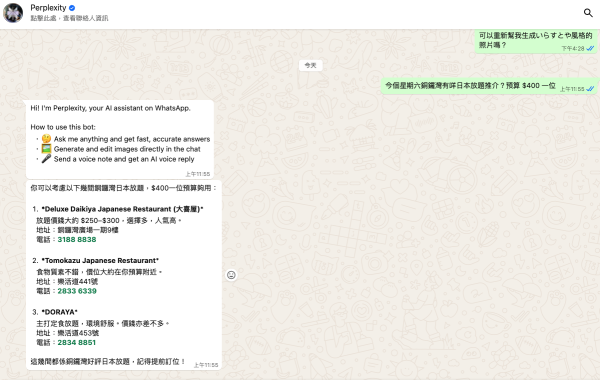Click the Perplexity profile avatar
Viewport: 600px width, 380px height.
coord(13,13)
